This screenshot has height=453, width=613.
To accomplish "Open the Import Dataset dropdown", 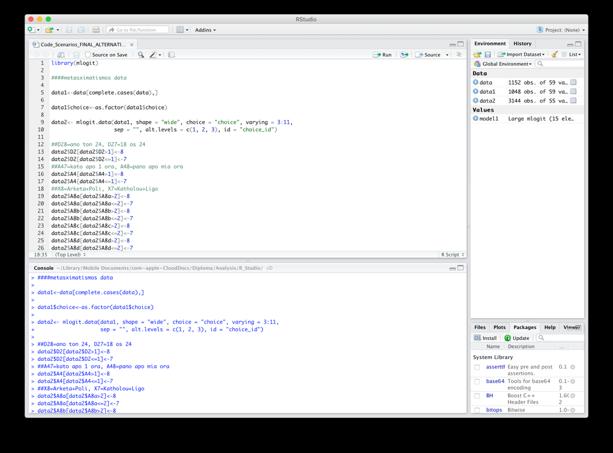I will (521, 54).
